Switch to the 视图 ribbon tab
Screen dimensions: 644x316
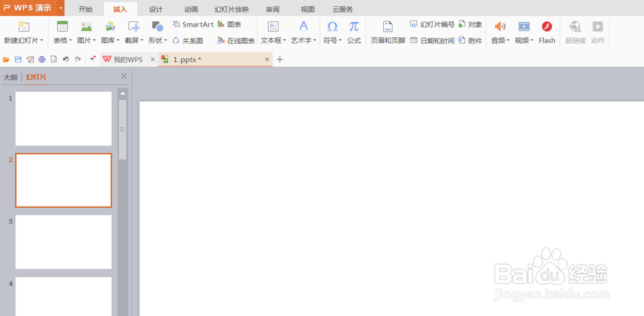tap(308, 9)
